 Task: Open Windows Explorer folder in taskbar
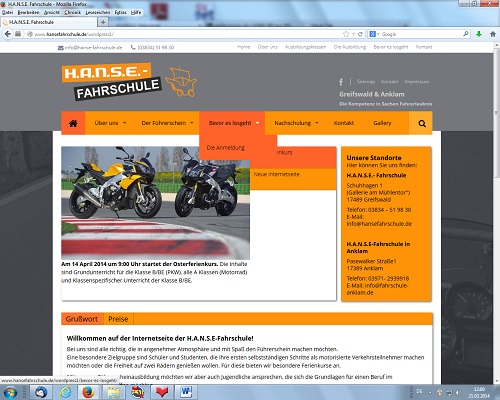coord(113,392)
